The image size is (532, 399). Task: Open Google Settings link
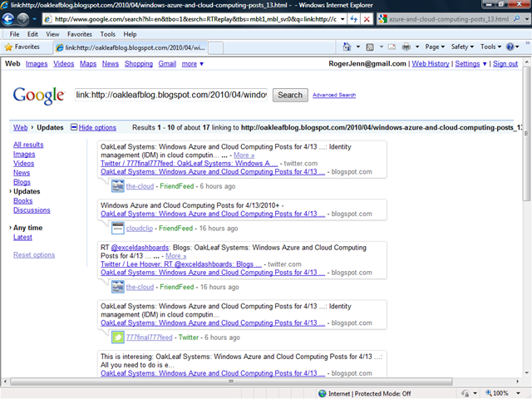pyautogui.click(x=467, y=64)
